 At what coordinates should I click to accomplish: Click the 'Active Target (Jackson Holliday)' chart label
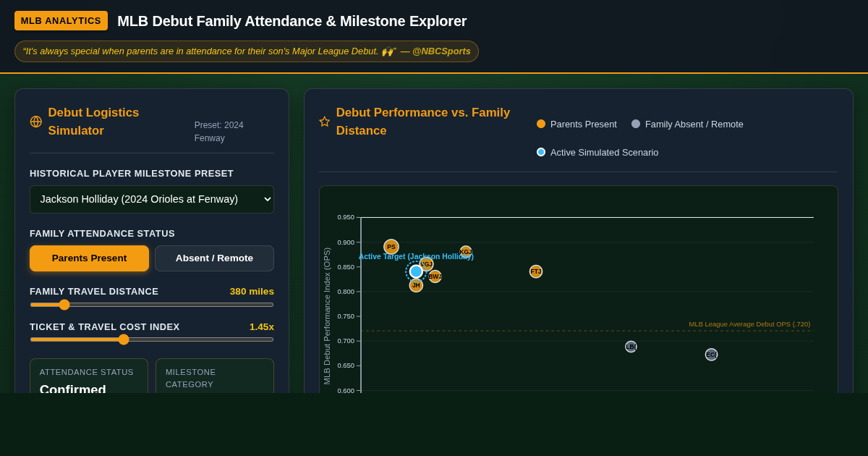[x=416, y=256]
